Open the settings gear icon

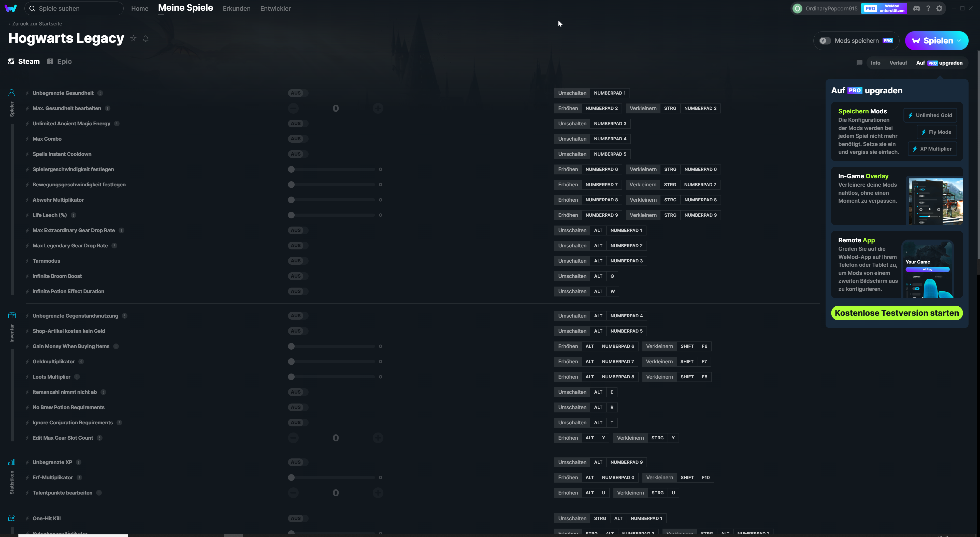click(939, 8)
